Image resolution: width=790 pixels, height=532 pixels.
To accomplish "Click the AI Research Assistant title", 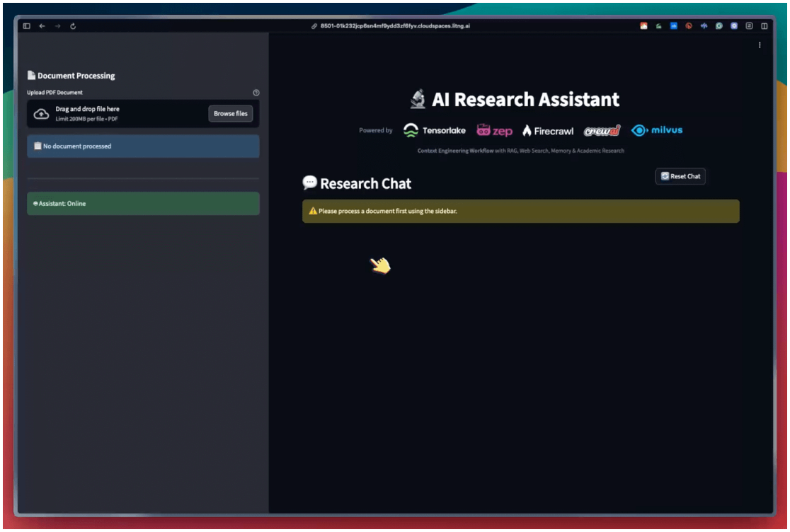I will [x=525, y=100].
